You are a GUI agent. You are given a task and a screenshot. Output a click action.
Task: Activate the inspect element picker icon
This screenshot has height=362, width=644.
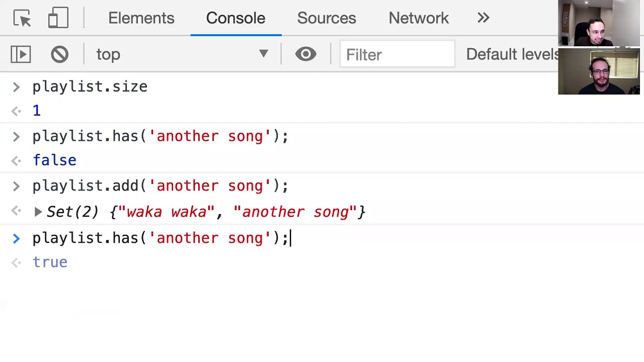click(x=22, y=18)
